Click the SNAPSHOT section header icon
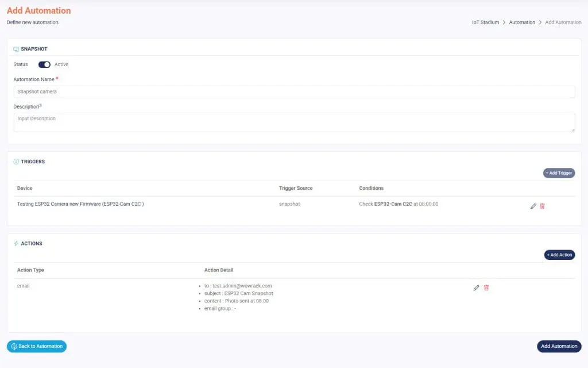The image size is (588, 368). [x=16, y=49]
